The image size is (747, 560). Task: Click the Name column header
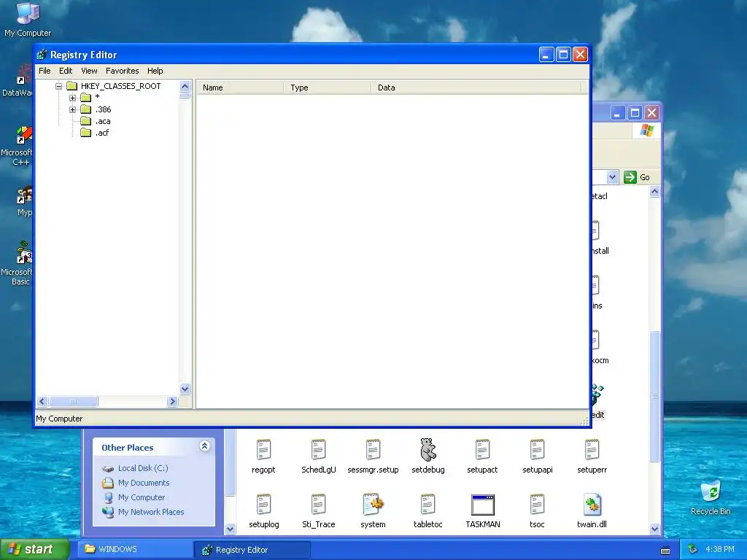[x=241, y=87]
